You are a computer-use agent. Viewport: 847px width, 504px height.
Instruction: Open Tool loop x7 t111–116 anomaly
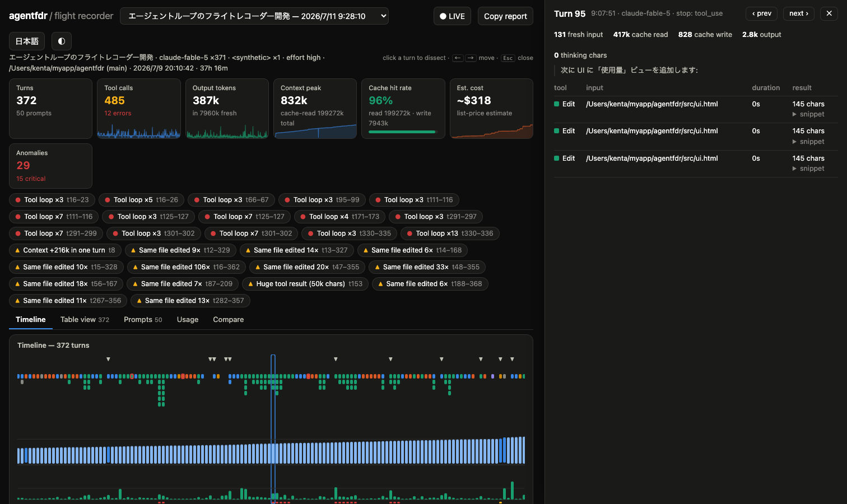point(54,217)
